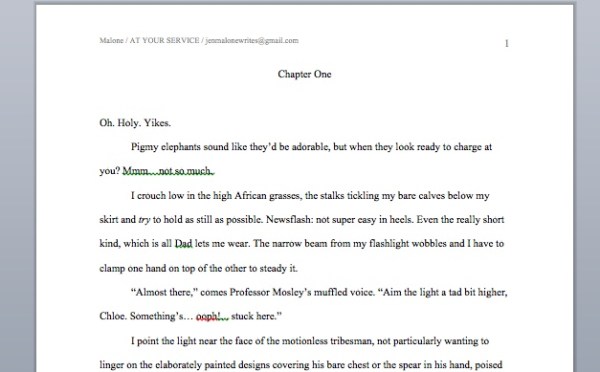Click 'I crouch low' at the paragraph start
The height and width of the screenshot is (372, 600).
click(157, 196)
